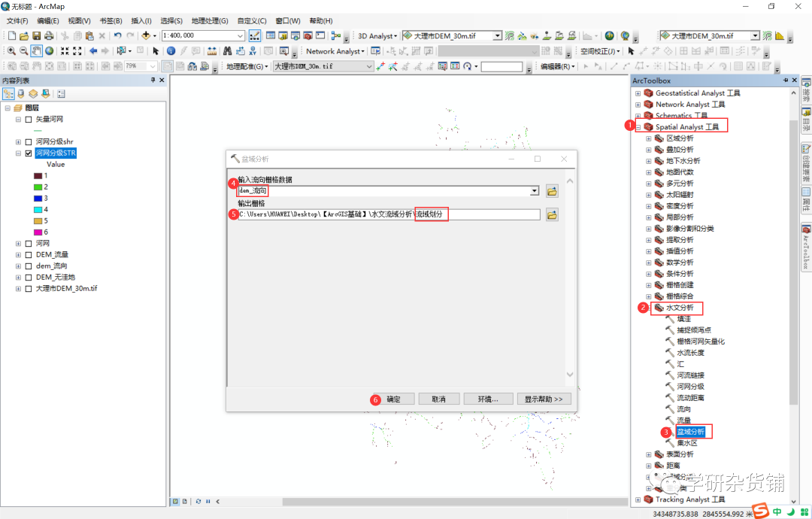This screenshot has width=812, height=519.
Task: Open the Network Analyst dropdown
Action: click(335, 50)
